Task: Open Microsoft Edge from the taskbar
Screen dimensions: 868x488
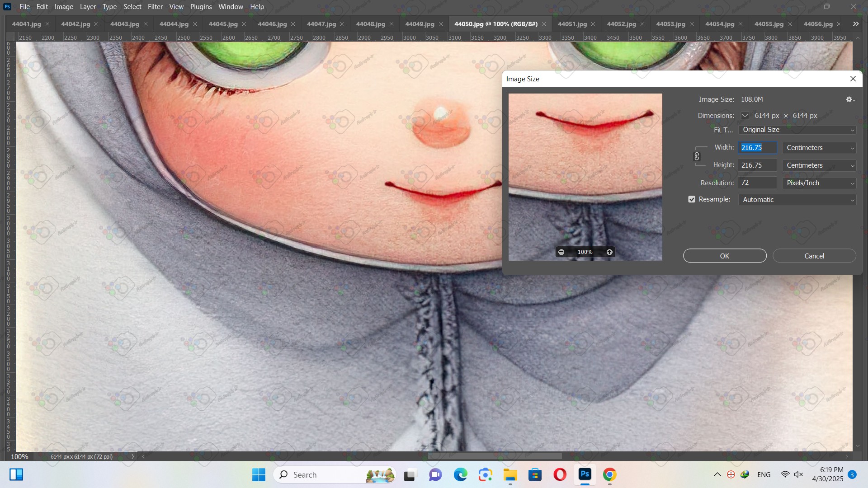Action: 460,475
